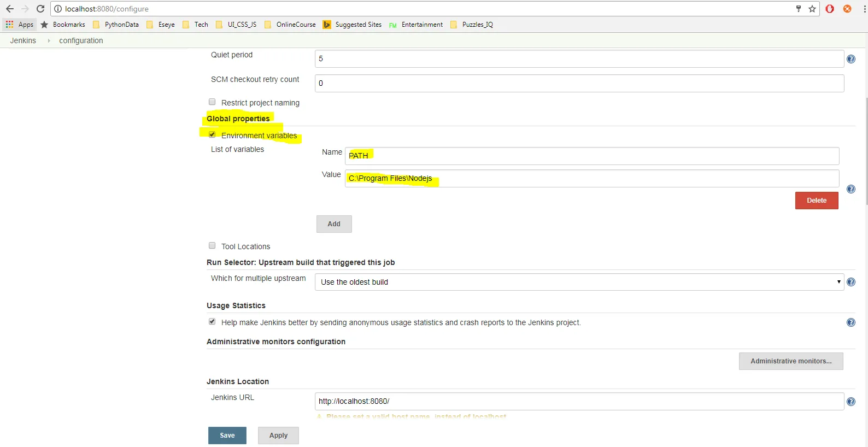Click 'Administrative monitors configuration' heading
The width and height of the screenshot is (868, 447).
click(276, 342)
